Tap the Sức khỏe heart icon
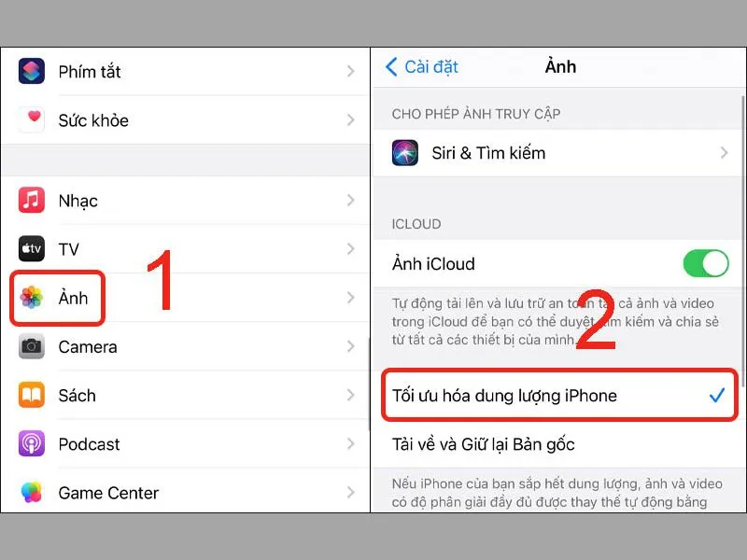This screenshot has width=747, height=560. [x=32, y=119]
